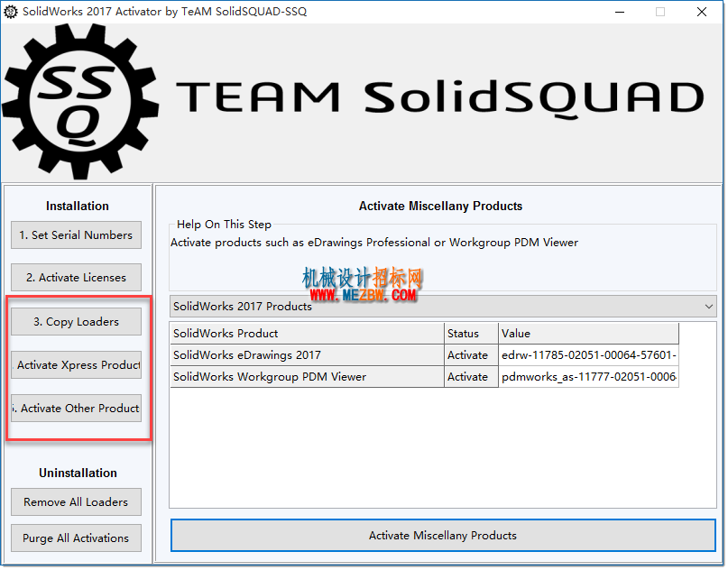
Task: Select the SolidWorks eDrawings 2017 row
Action: click(424, 355)
